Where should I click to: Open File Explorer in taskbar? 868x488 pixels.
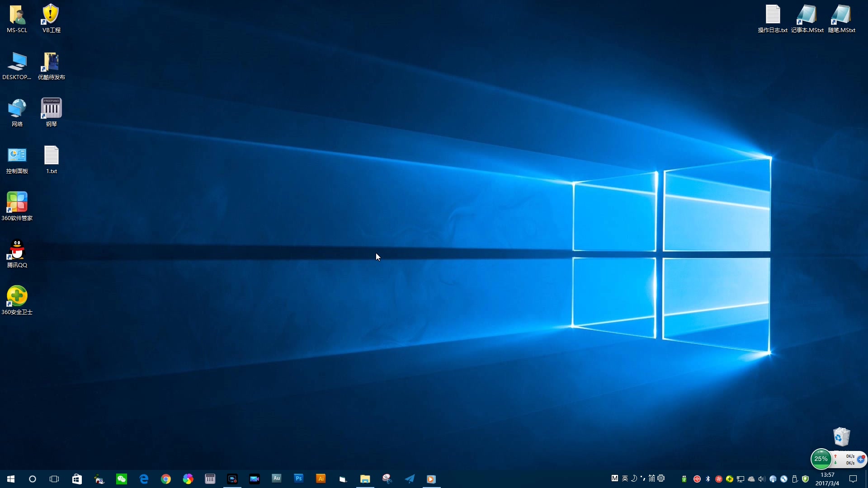365,479
